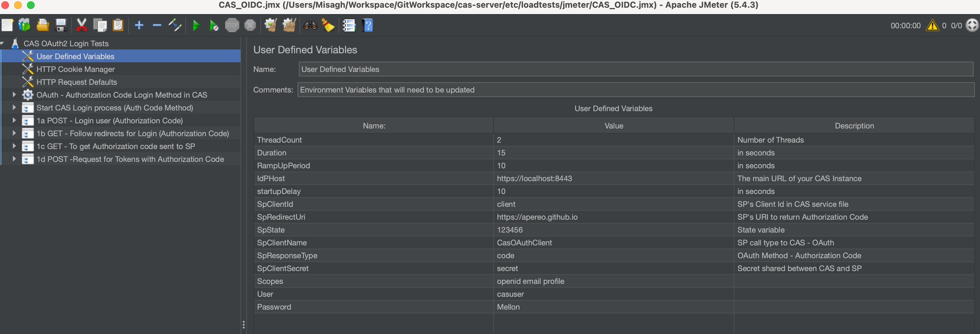980x334 pixels.
Task: Open search using the binoculars icon
Action: [x=310, y=25]
